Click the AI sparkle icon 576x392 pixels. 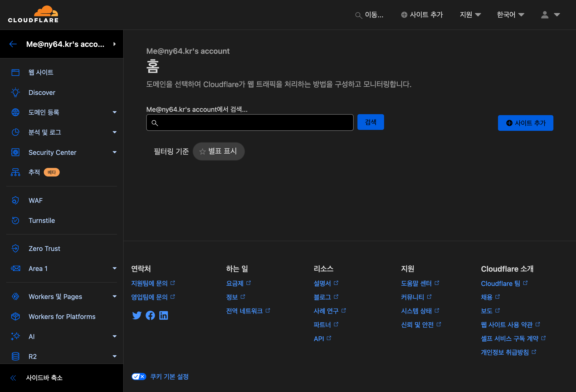[15, 336]
